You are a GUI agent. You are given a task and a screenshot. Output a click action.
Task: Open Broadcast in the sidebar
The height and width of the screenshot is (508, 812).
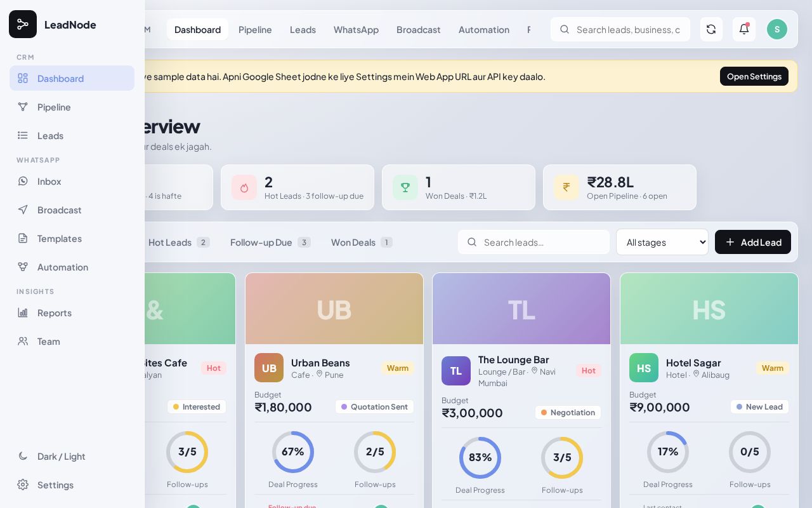click(72, 210)
